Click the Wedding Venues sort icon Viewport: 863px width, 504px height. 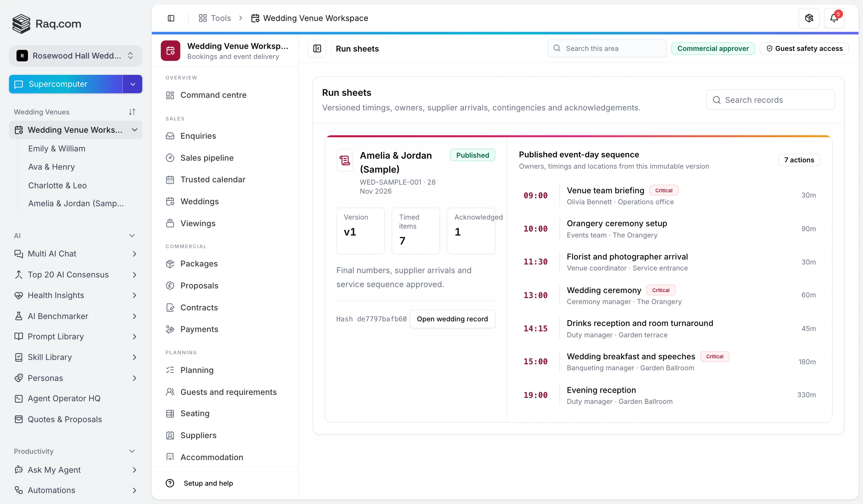point(132,112)
